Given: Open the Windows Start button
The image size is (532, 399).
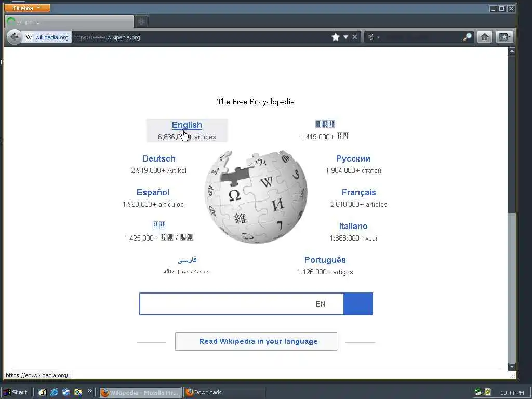Looking at the screenshot, I should 16,392.
